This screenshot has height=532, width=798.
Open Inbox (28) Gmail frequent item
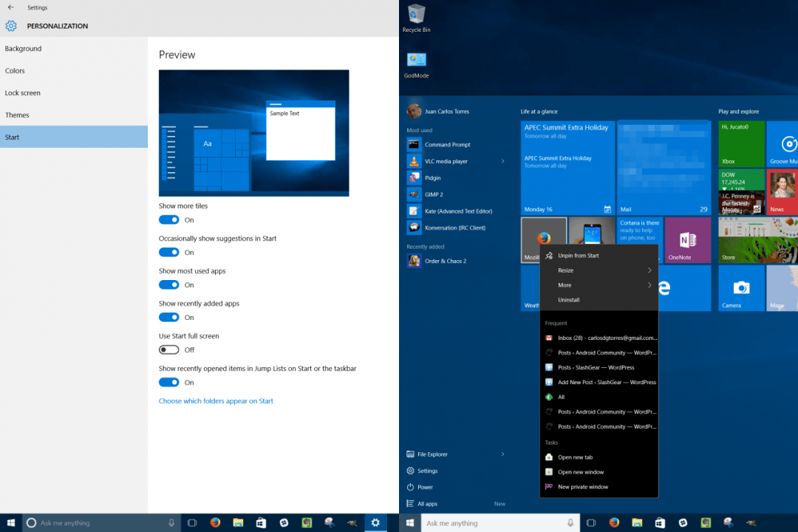(599, 338)
